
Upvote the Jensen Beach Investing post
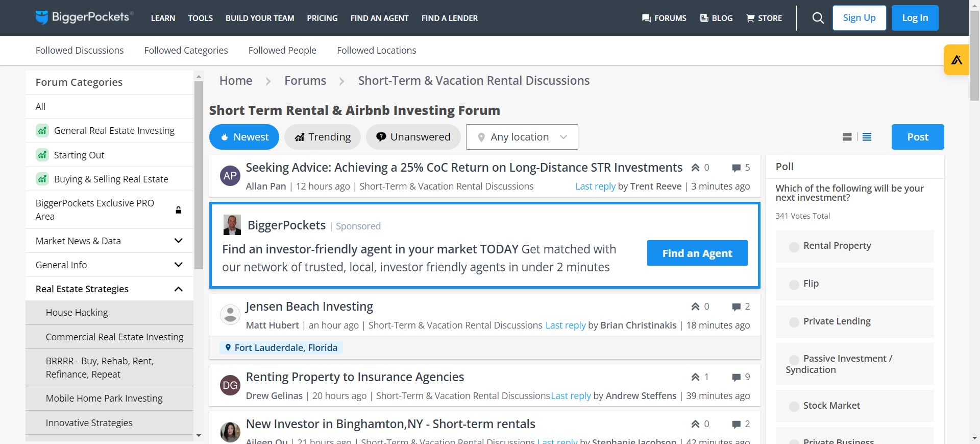tap(695, 307)
